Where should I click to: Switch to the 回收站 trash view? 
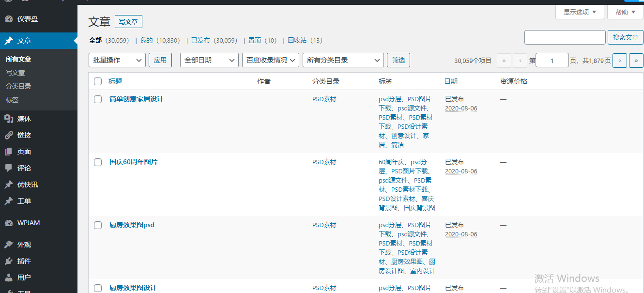tap(297, 40)
